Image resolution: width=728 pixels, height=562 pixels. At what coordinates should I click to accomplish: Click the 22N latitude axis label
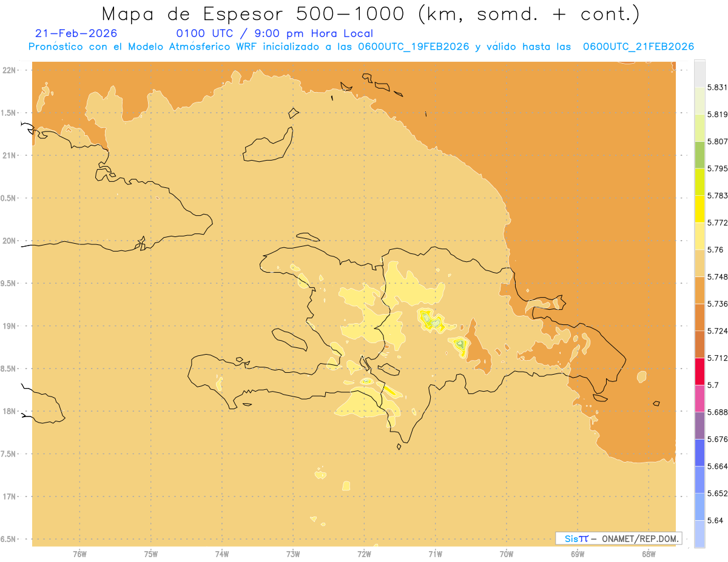(x=10, y=70)
